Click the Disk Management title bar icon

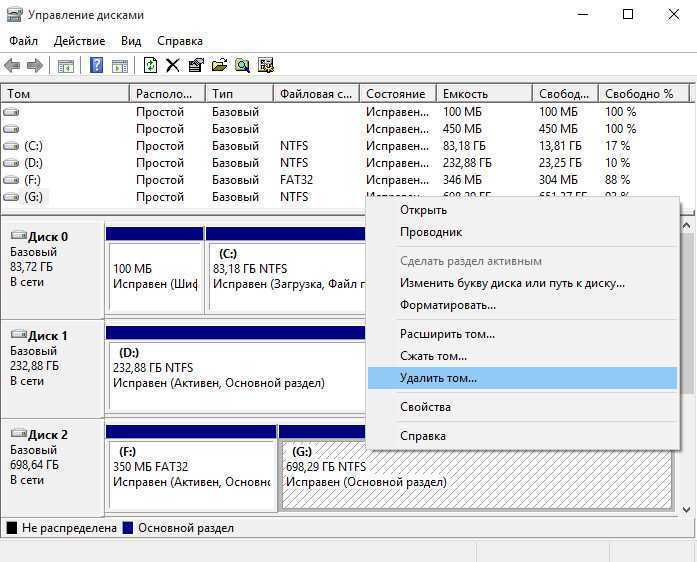14,15
